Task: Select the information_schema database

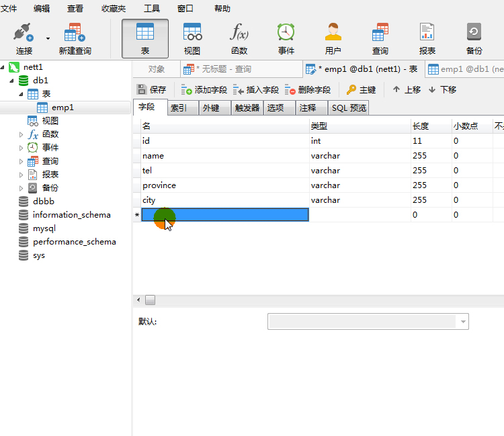Action: point(71,215)
